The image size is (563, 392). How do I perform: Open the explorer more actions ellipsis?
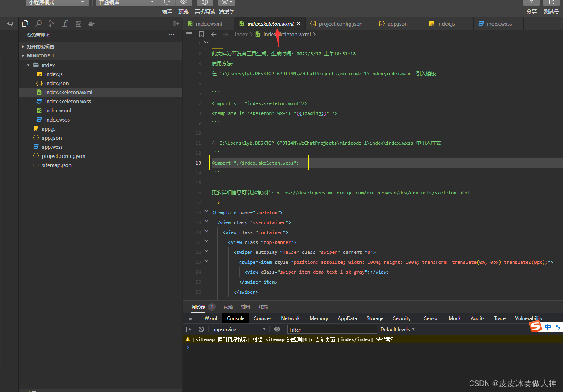coord(172,35)
